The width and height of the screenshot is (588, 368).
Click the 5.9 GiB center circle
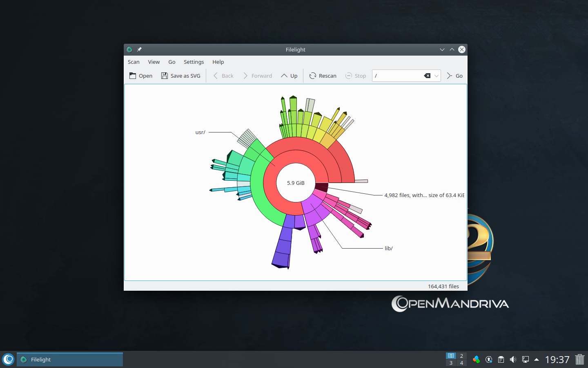click(x=296, y=183)
